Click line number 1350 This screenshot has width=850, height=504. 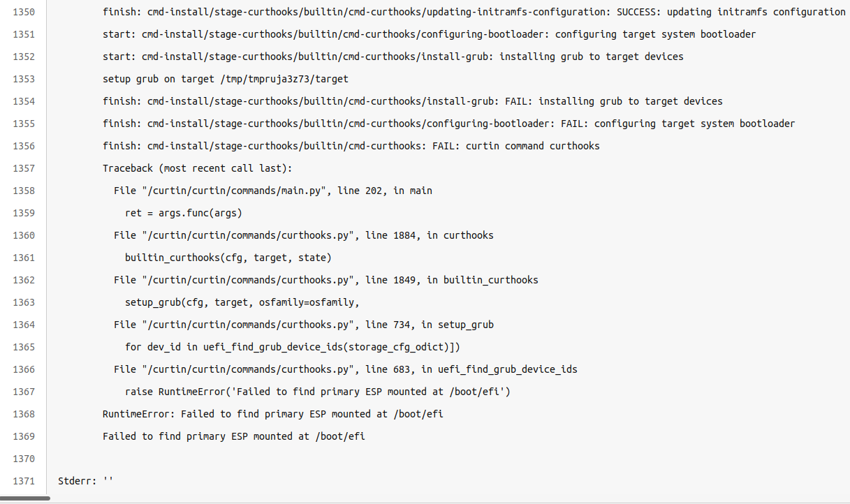(24, 12)
